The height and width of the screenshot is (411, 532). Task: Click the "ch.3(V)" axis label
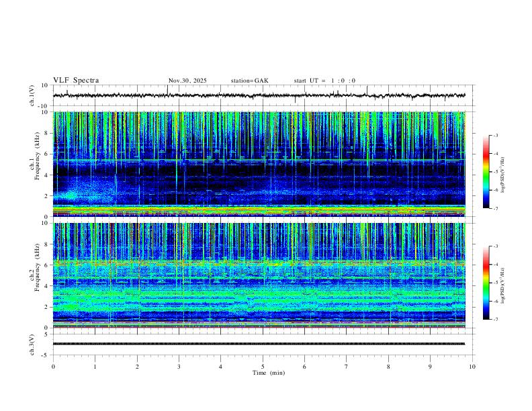pos(32,345)
